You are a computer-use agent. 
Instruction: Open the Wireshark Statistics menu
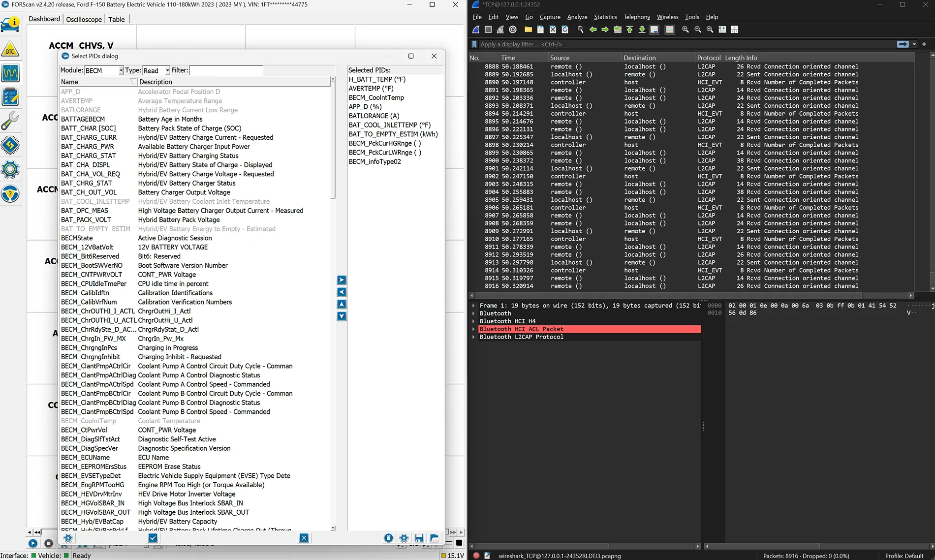click(x=605, y=17)
